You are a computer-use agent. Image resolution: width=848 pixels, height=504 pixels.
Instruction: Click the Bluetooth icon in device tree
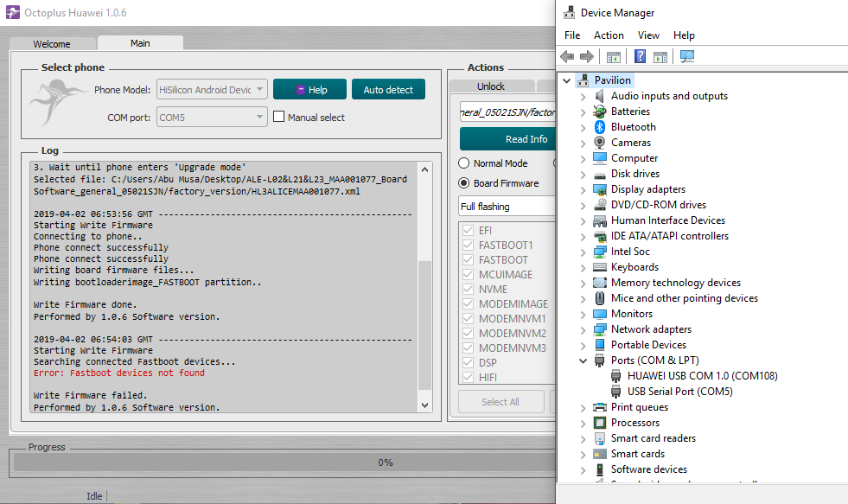pyautogui.click(x=599, y=127)
